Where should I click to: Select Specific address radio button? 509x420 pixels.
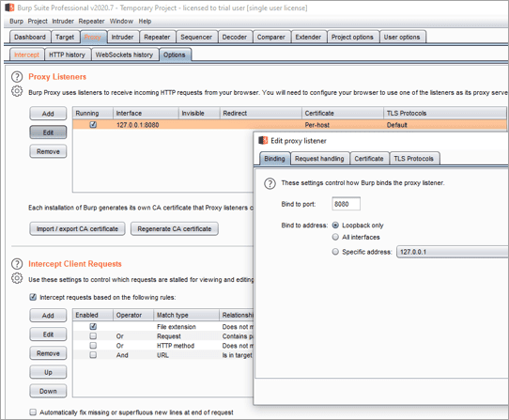click(335, 252)
